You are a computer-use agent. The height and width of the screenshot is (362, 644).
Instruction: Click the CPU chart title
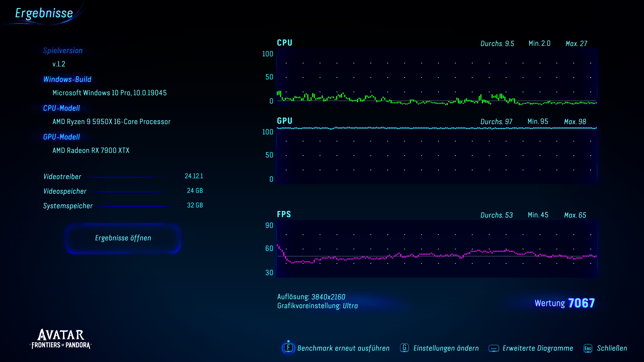click(284, 43)
